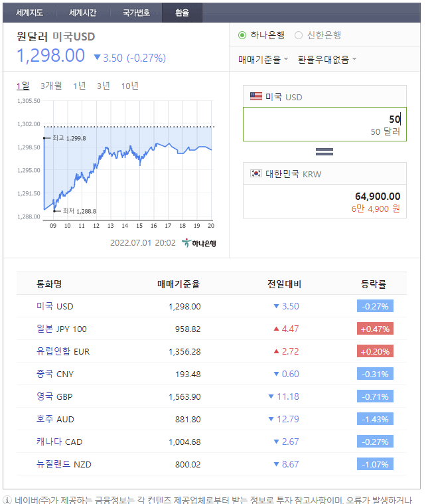Click the 통화명 column header
The width and height of the screenshot is (430, 504).
point(49,284)
